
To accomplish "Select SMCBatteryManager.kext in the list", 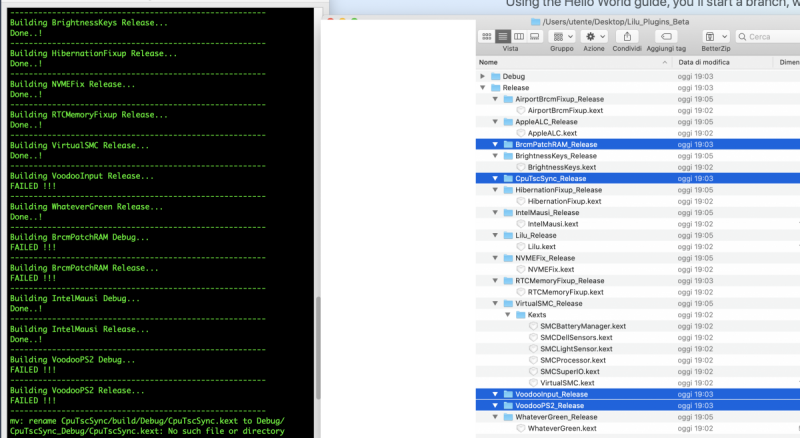I will (x=582, y=326).
